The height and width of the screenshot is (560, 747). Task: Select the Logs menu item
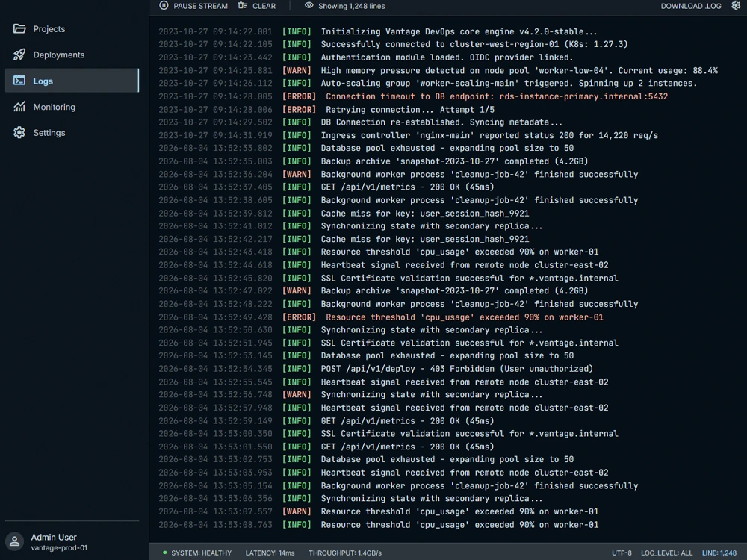(72, 81)
